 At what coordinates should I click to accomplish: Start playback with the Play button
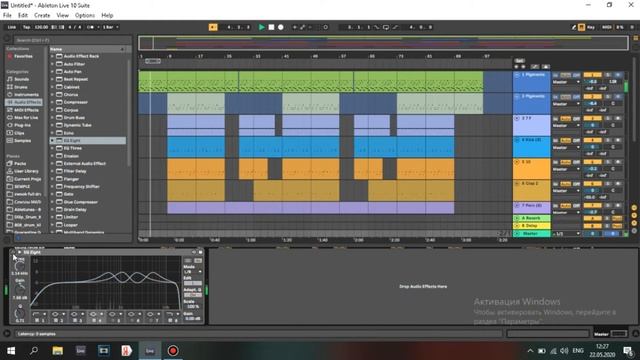[x=262, y=27]
